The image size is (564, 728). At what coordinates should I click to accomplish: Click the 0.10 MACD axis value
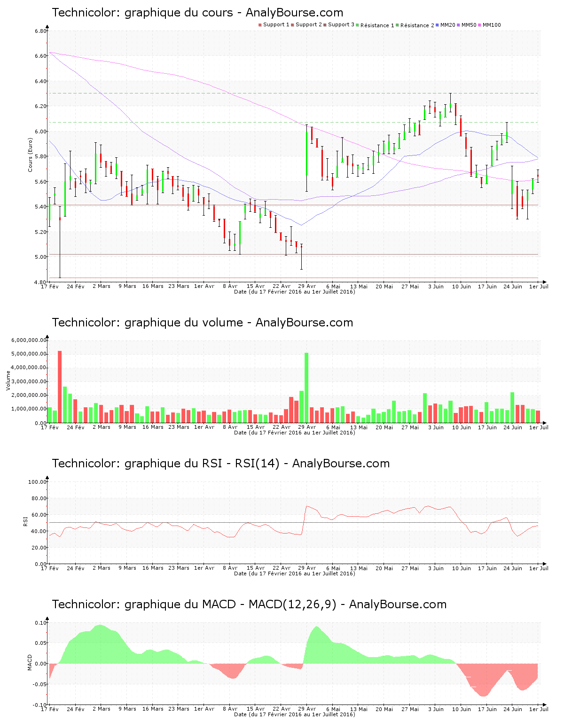pos(41,623)
